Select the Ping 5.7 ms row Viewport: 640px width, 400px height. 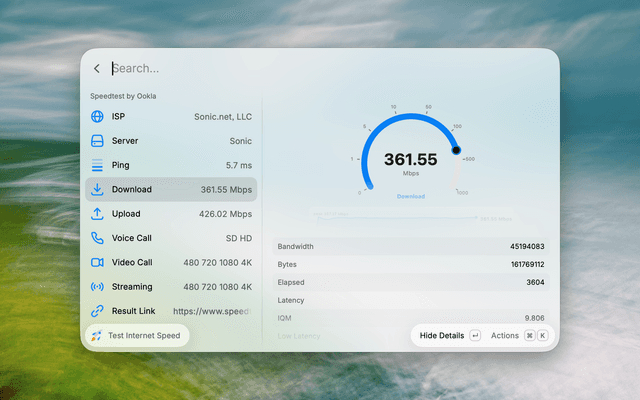click(171, 165)
